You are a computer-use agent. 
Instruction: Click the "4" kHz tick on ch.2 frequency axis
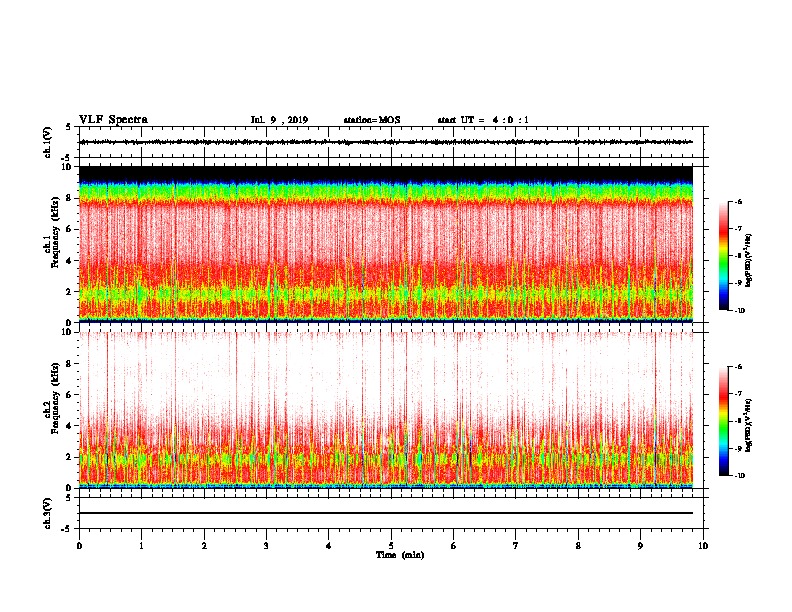tap(69, 426)
